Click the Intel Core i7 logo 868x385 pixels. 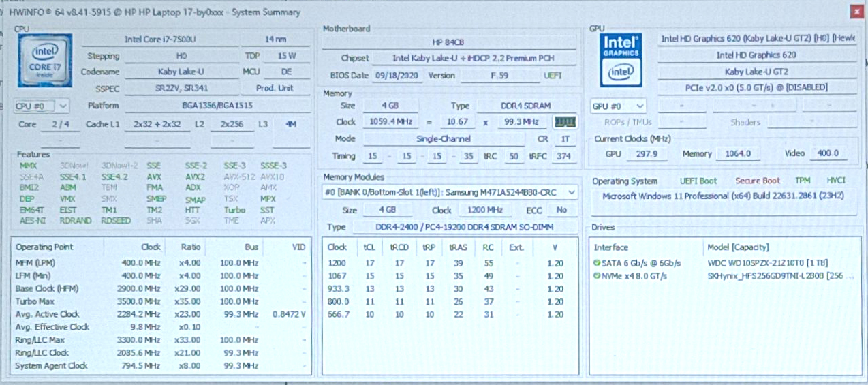pos(44,62)
